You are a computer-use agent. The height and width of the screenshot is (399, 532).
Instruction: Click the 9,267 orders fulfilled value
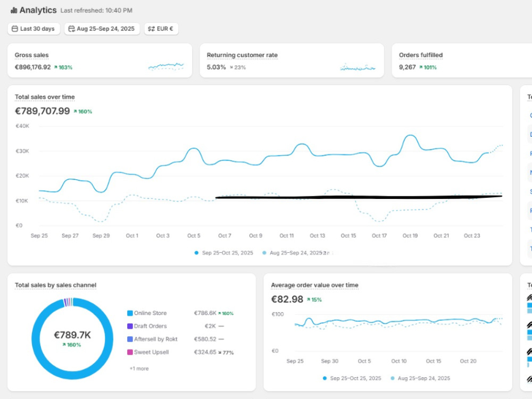pos(407,67)
